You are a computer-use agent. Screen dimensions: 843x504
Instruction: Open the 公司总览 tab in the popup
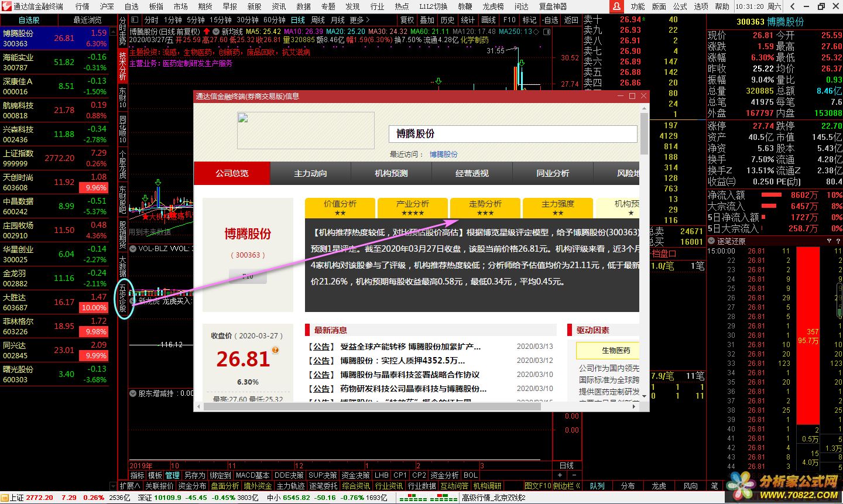coord(232,173)
